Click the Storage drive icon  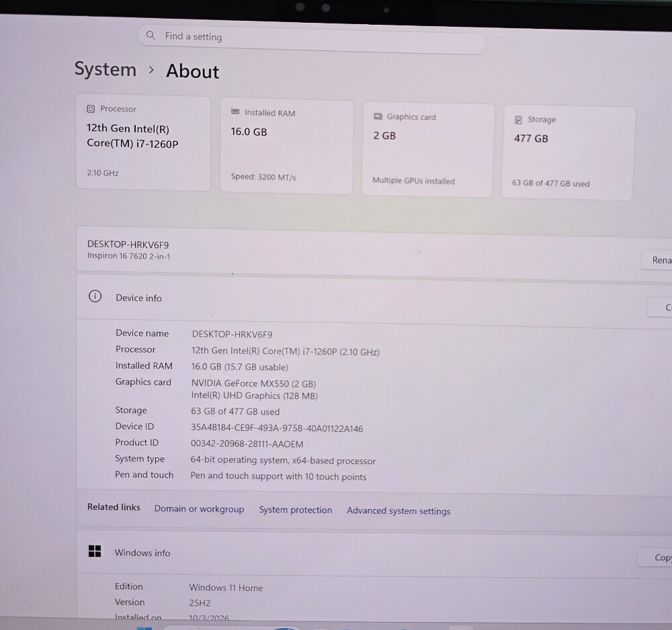click(x=518, y=120)
